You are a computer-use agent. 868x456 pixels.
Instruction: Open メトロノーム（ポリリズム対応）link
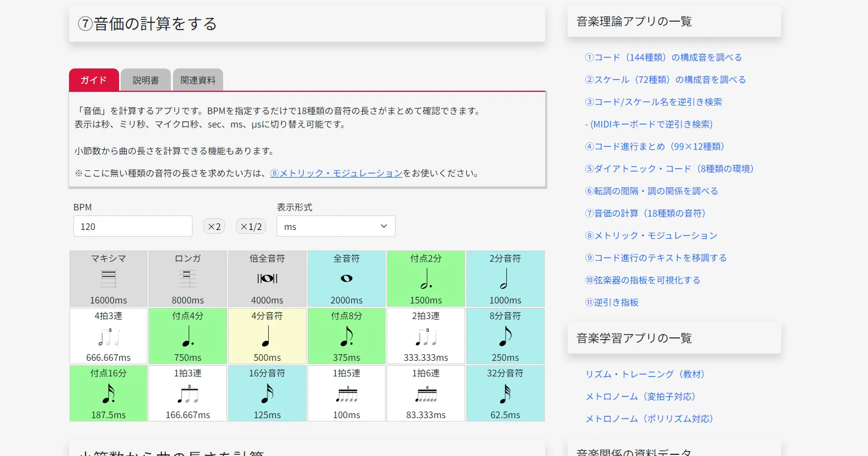point(651,419)
